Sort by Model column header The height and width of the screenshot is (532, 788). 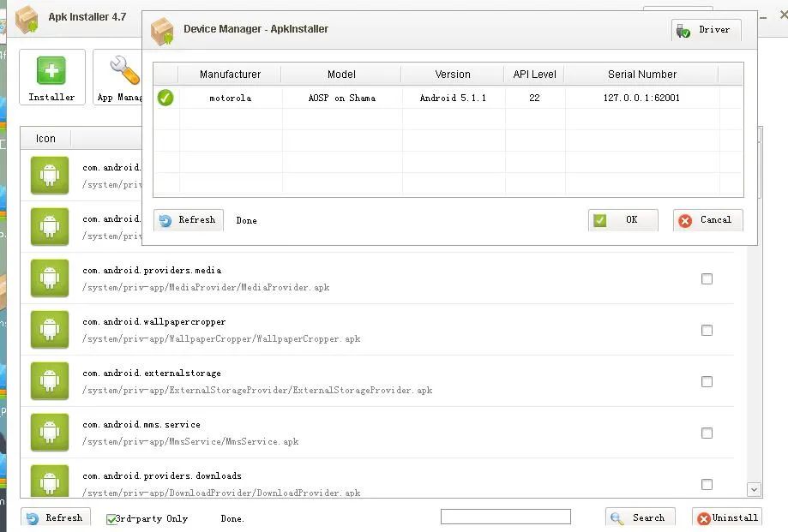(x=341, y=75)
